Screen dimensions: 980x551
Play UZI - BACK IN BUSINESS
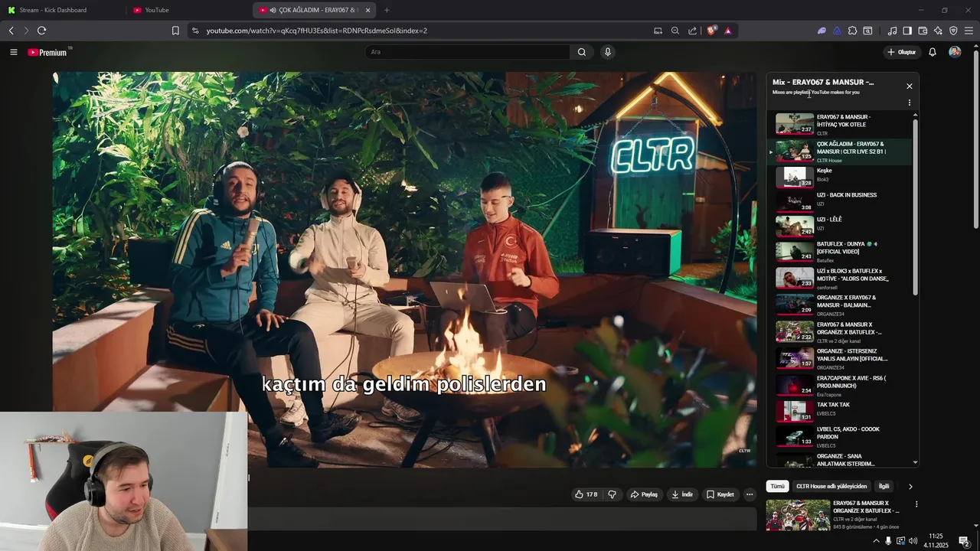[x=840, y=201]
